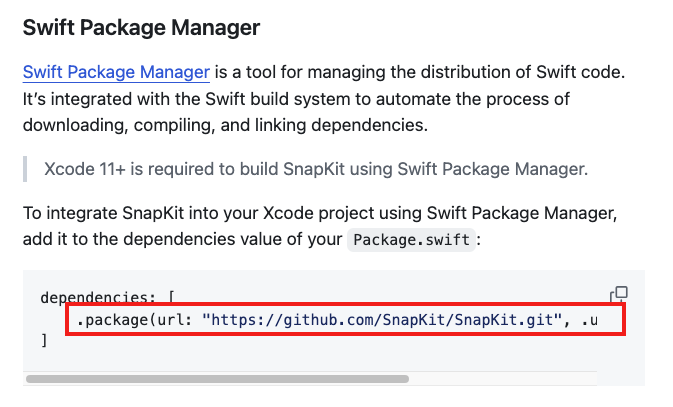The image size is (673, 407).
Task: Click the truncated .u text in code
Action: pos(589,320)
